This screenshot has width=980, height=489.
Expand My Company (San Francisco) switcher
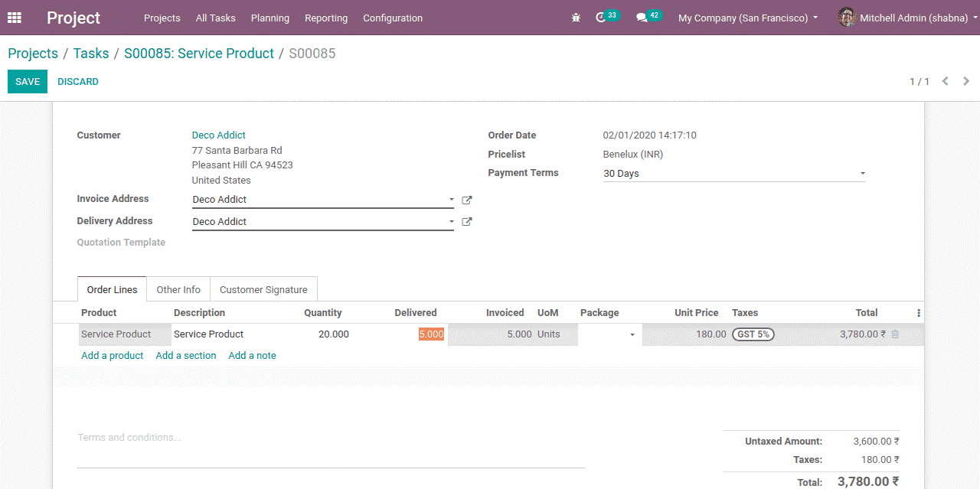pos(748,18)
